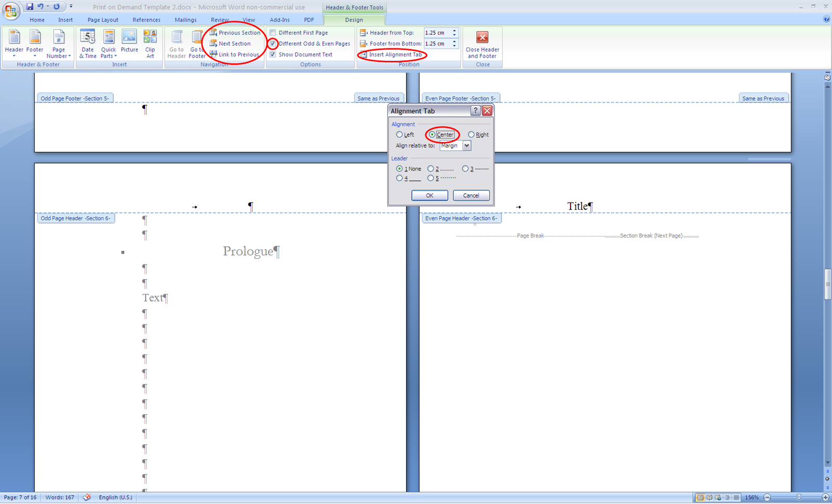
Task: Open the Date & Time insert tool
Action: [x=87, y=44]
